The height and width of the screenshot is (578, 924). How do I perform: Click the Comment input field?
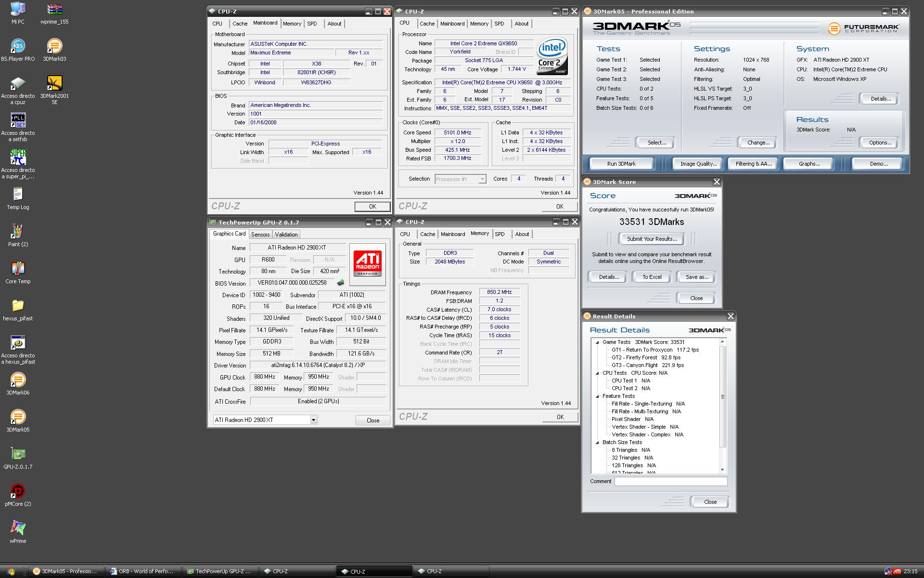pos(670,481)
